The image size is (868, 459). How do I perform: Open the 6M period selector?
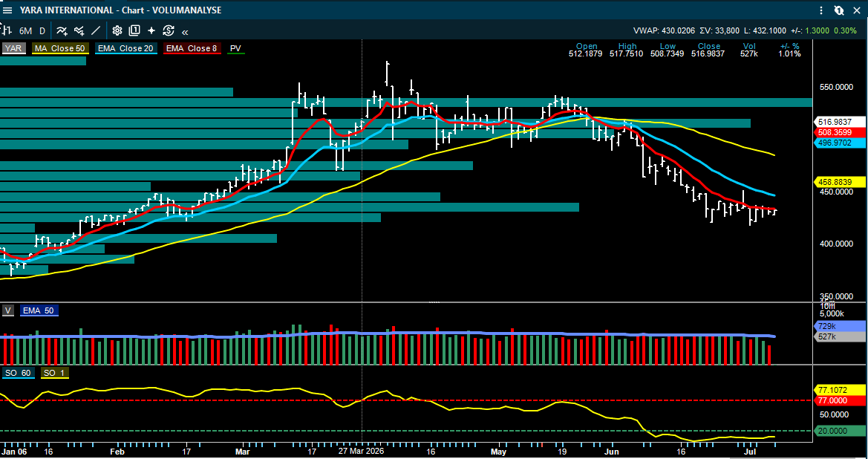click(25, 31)
